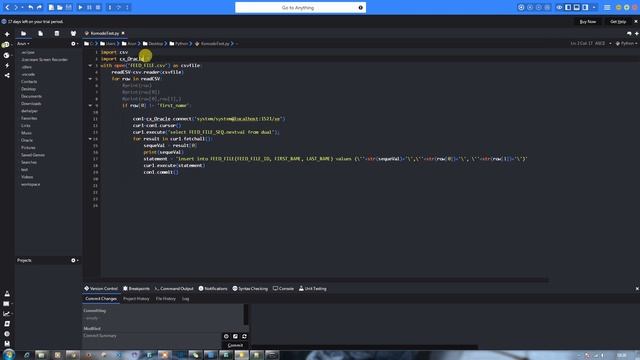Click the Commit button
Viewport: 640px width, 360px height.
pos(235,345)
